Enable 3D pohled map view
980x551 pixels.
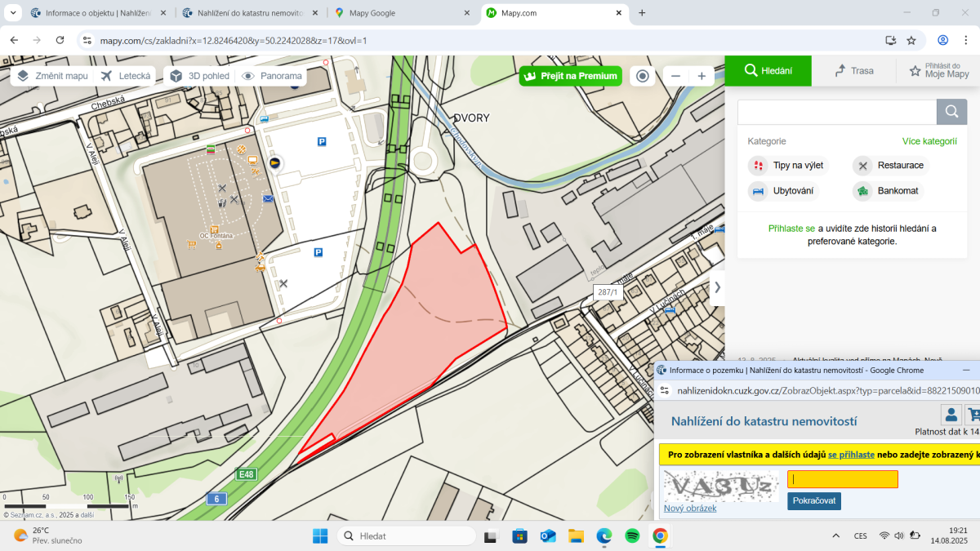point(199,76)
